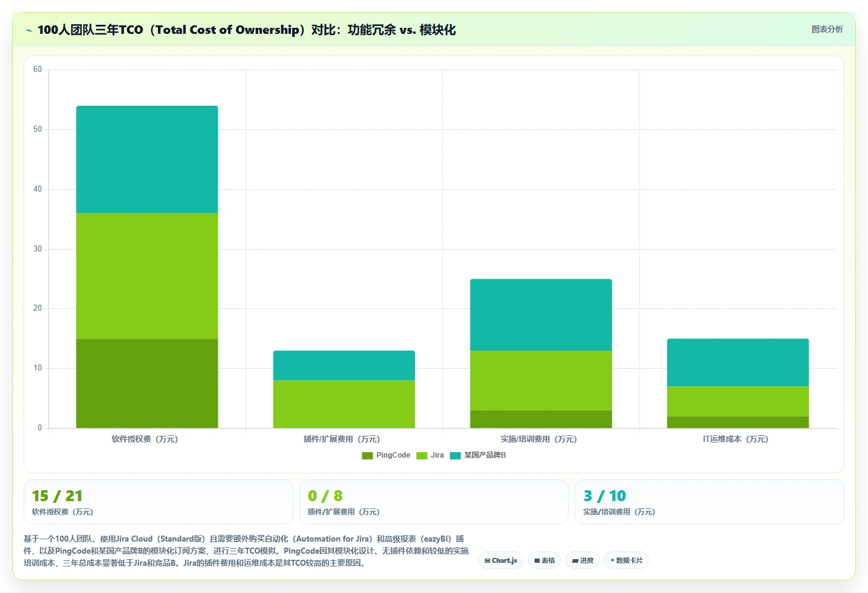This screenshot has height=593, width=868.
Task: Click the stat card value 3 / 10
Action: tap(605, 496)
